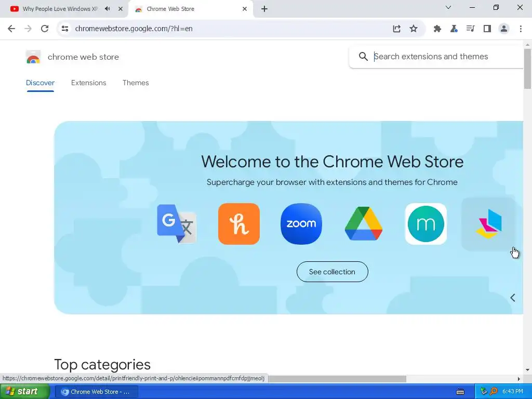Click the horizontal scrollbar thumb
Viewport: 532px width, 399px height.
click(x=337, y=379)
